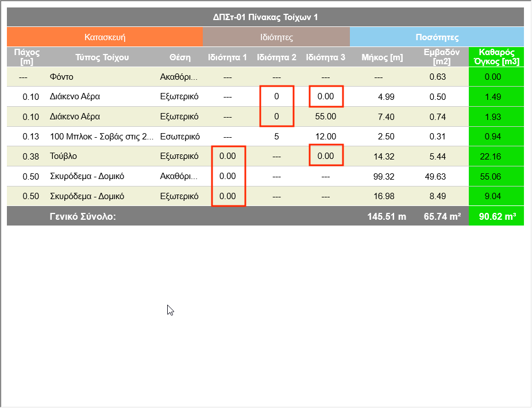Select the Ποσότητες group header
Viewport: 532px width, 408px height.
437,37
